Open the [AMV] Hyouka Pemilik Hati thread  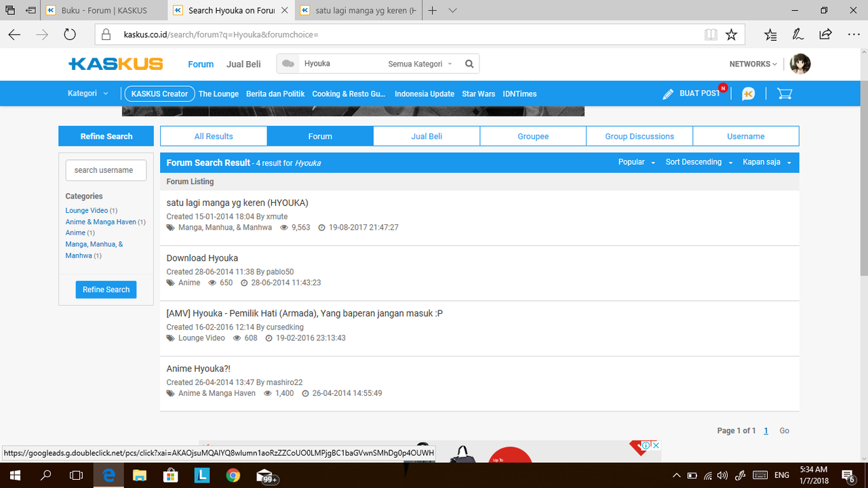click(x=304, y=313)
